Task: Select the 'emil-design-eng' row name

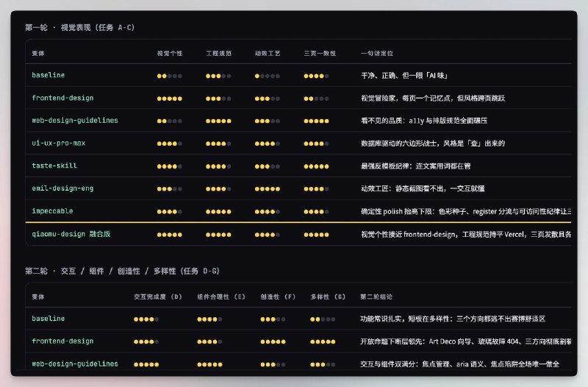Action: click(x=62, y=188)
